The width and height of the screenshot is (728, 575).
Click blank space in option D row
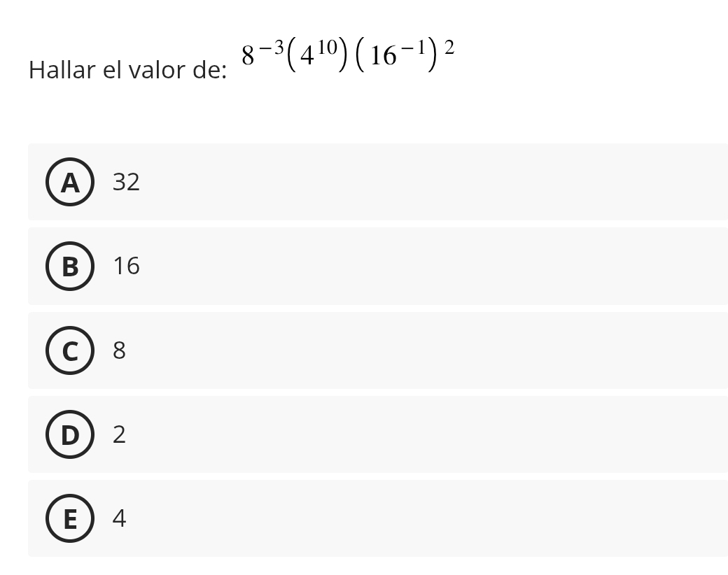coord(420,434)
